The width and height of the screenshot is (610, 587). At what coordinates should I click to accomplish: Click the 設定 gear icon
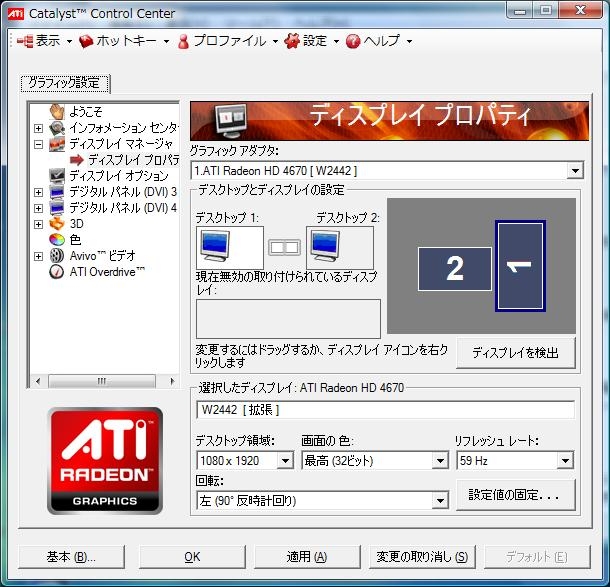[292, 41]
